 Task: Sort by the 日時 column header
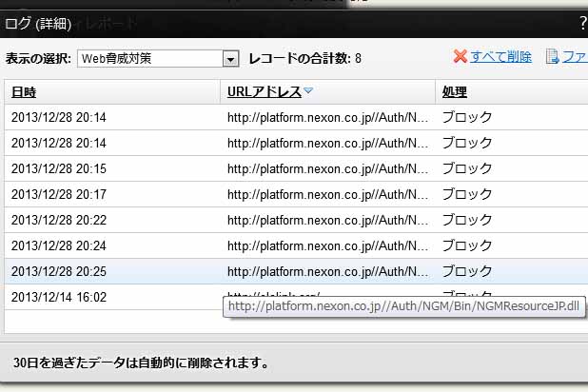coord(24,92)
